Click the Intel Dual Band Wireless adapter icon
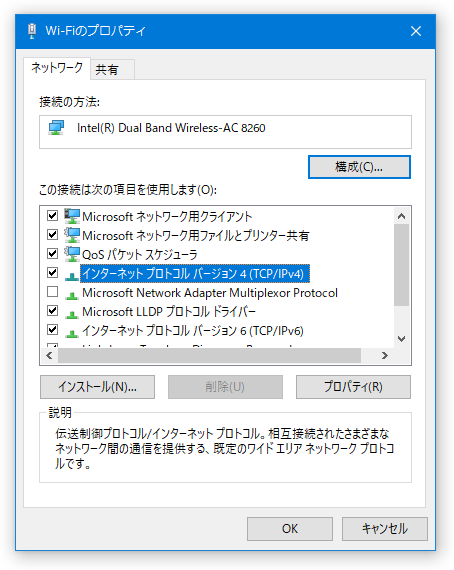This screenshot has height=570, width=454. click(x=56, y=128)
